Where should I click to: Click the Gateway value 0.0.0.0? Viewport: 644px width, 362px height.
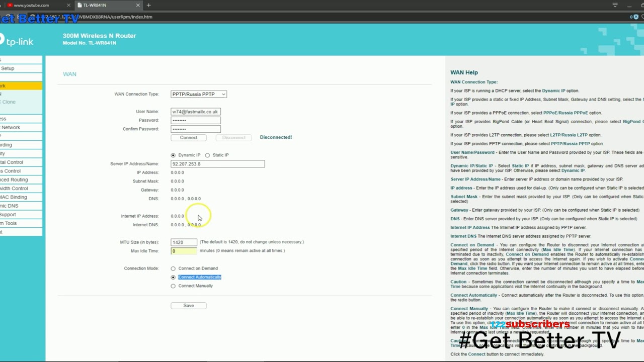[x=177, y=190]
